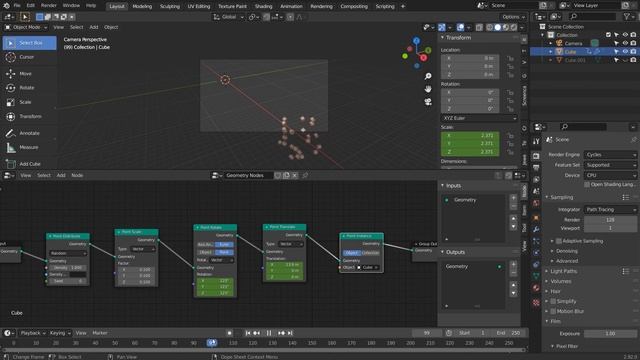This screenshot has width=640, height=360.
Task: Open the XYZ Euler rotation mode dropdown
Action: (x=479, y=118)
